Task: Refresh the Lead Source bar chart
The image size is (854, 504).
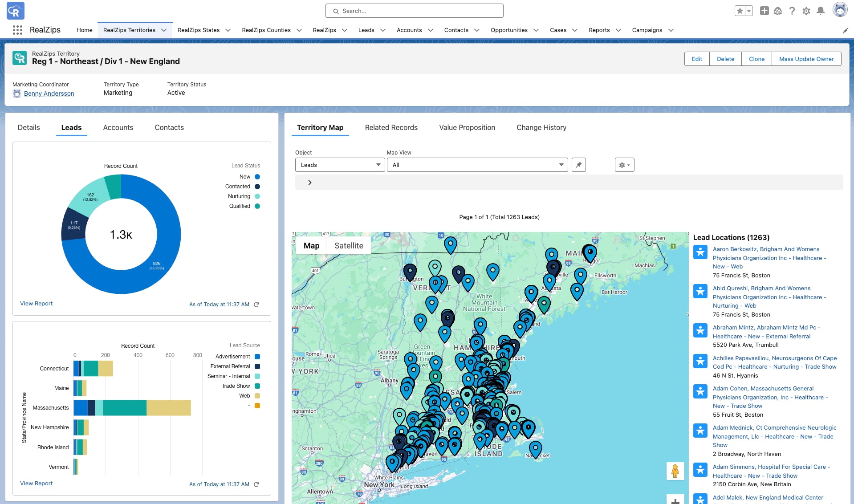Action: 256,484
